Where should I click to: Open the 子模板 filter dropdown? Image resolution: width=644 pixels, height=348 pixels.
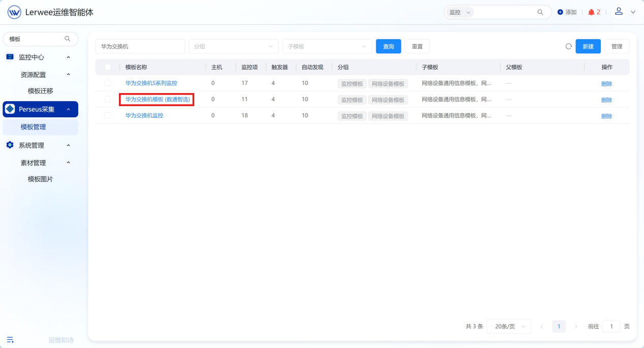[x=327, y=46]
